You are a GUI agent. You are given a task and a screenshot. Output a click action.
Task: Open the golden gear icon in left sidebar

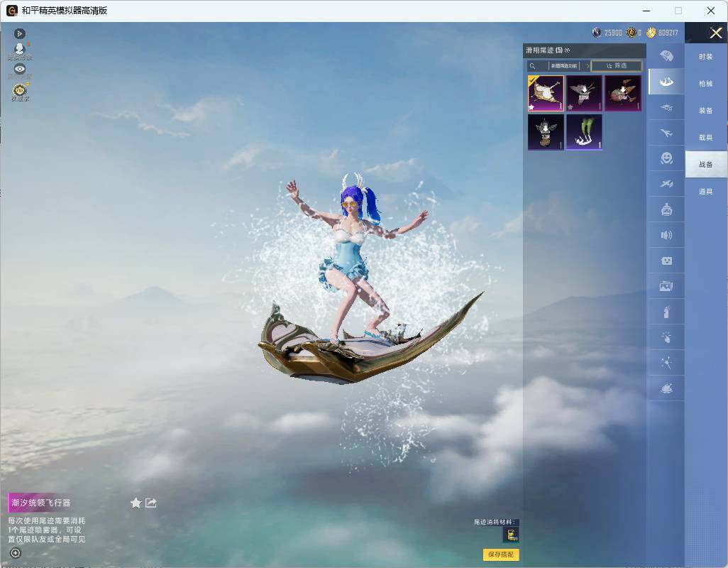tap(19, 90)
